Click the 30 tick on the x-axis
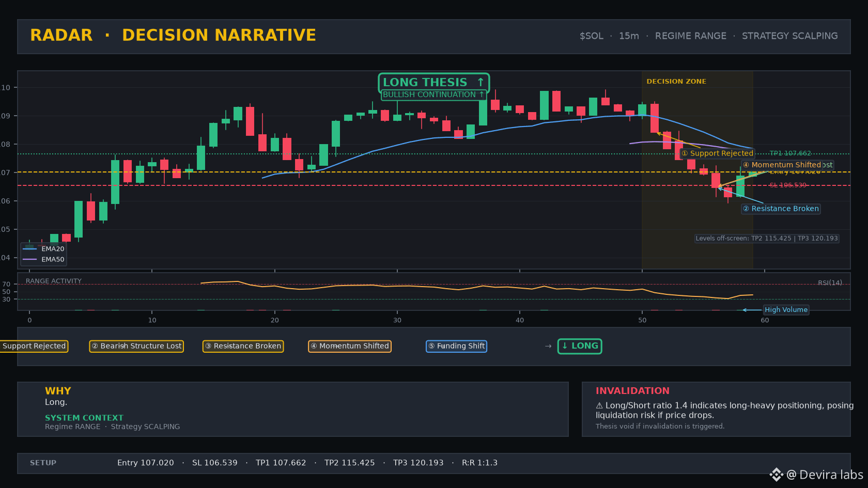 [397, 320]
